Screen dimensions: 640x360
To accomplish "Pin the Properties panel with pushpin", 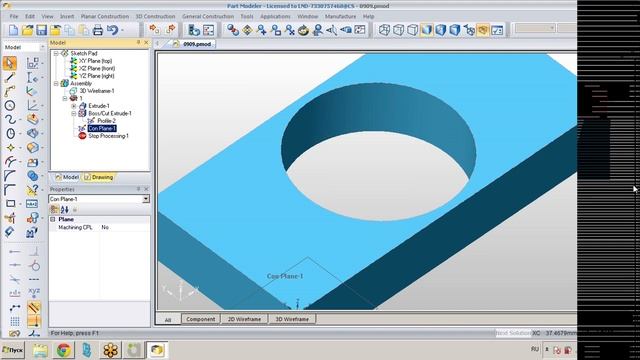I will pyautogui.click(x=138, y=189).
